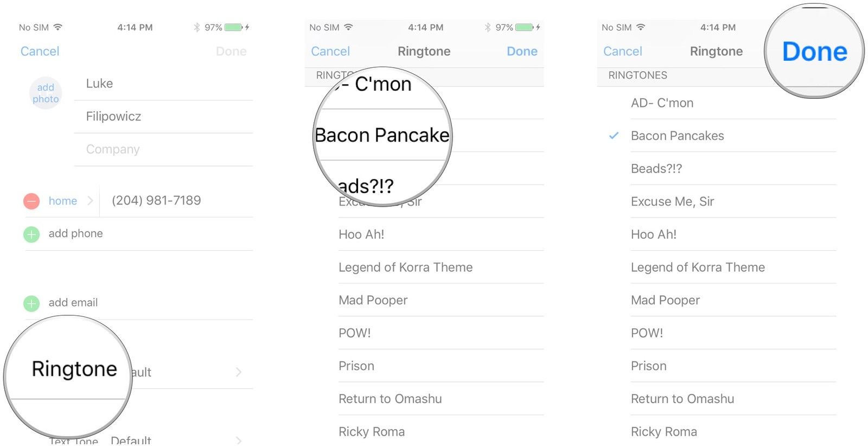Screen dimensions: 868x446
Task: Click the blue checkmark beside Bacon Pancakes
Action: (614, 136)
